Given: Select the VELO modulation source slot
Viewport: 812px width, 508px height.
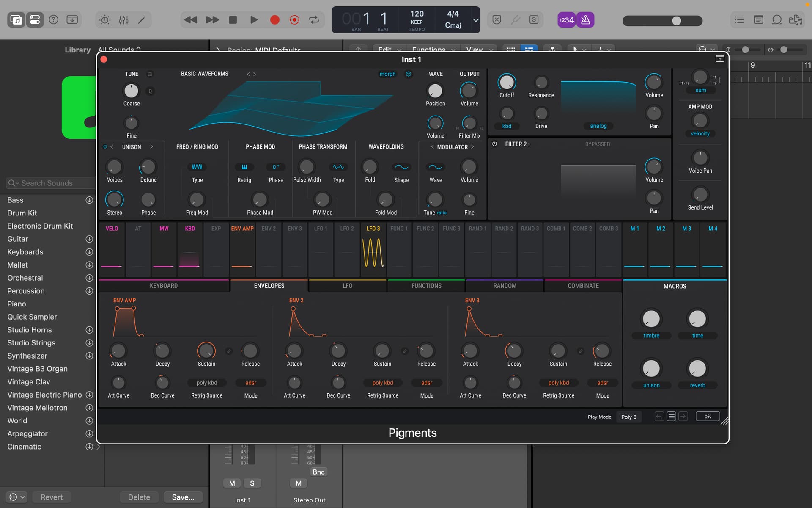Looking at the screenshot, I should 112,249.
